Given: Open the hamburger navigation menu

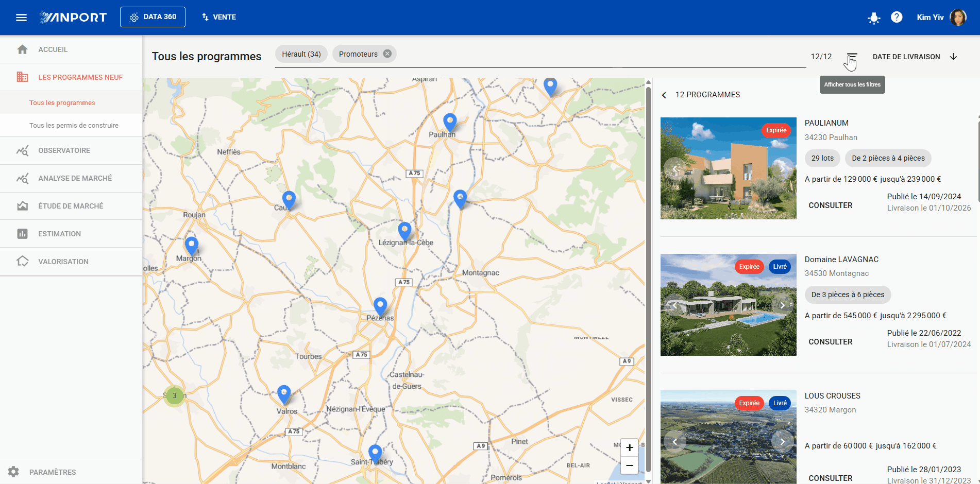Looking at the screenshot, I should click(21, 18).
